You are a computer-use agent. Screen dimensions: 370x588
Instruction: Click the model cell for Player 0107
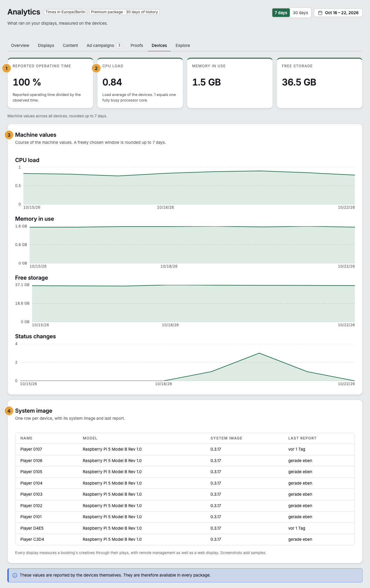pos(112,449)
